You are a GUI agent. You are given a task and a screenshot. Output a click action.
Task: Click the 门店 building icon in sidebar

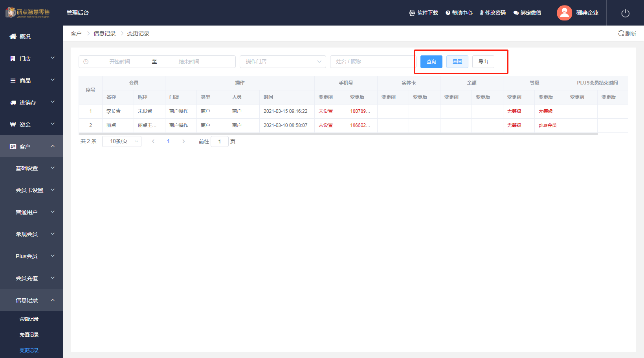pos(13,59)
